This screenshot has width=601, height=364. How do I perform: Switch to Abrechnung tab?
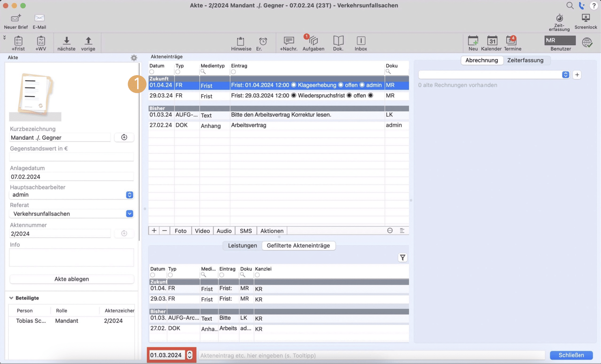point(482,60)
